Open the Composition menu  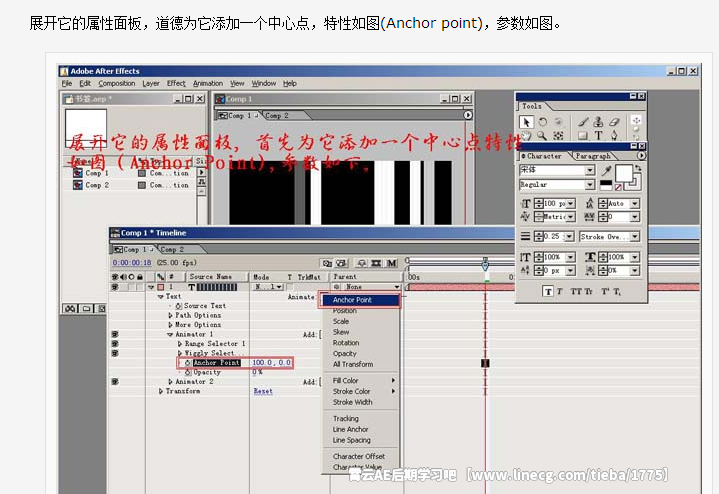click(x=116, y=83)
